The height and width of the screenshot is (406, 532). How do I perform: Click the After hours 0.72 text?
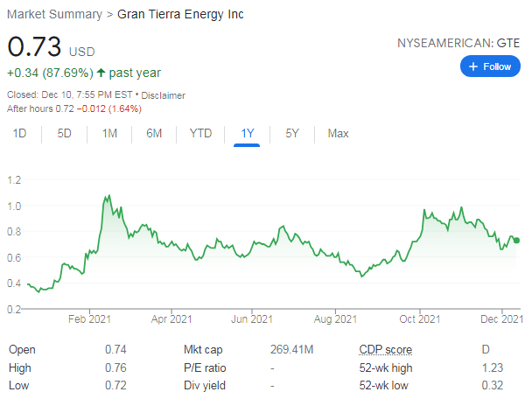pos(40,108)
